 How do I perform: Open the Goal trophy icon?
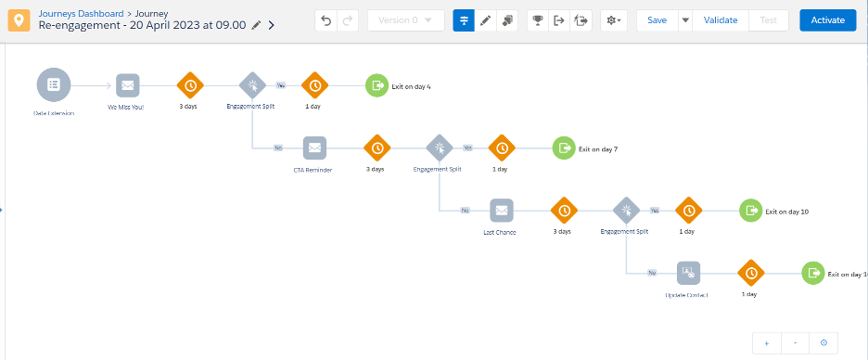pos(538,20)
